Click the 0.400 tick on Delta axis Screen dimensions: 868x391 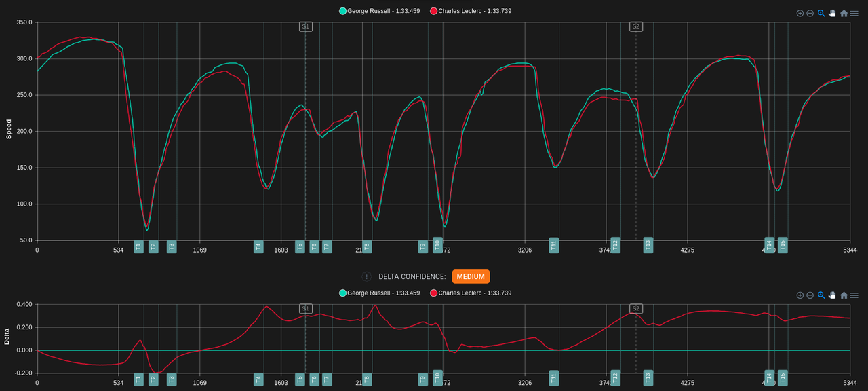24,304
